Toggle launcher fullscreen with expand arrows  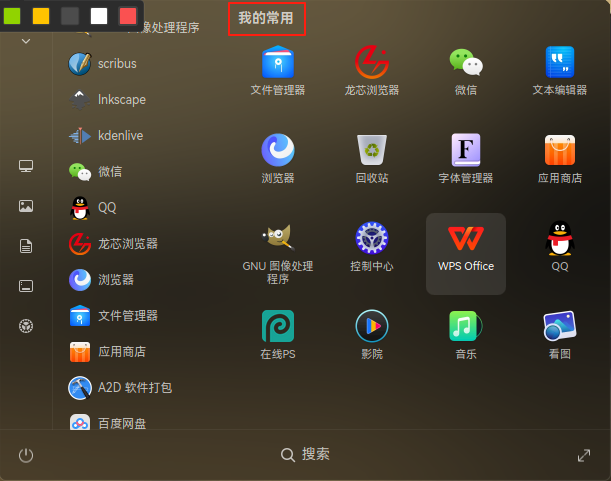[584, 455]
